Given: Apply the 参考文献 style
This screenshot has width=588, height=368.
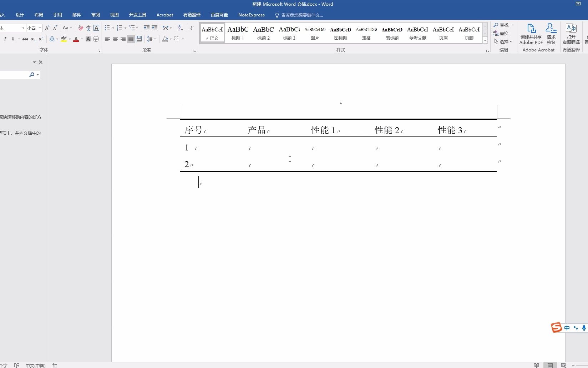Looking at the screenshot, I should pyautogui.click(x=417, y=33).
